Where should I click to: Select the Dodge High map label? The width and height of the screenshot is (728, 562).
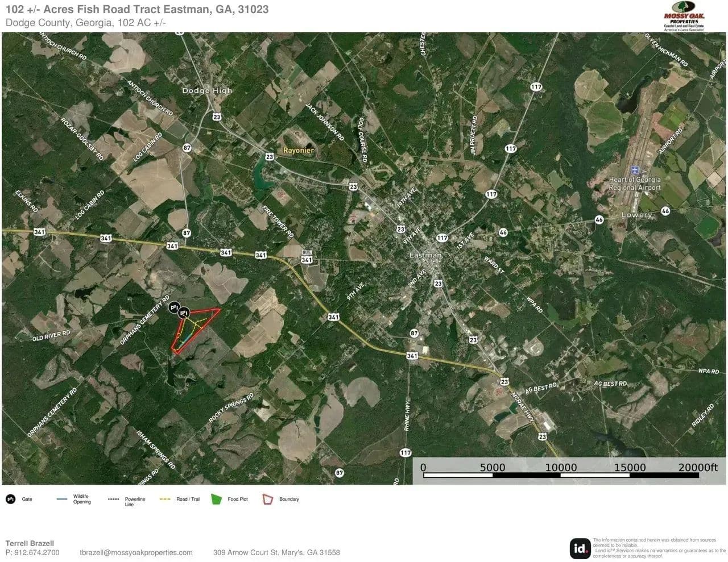pos(207,91)
